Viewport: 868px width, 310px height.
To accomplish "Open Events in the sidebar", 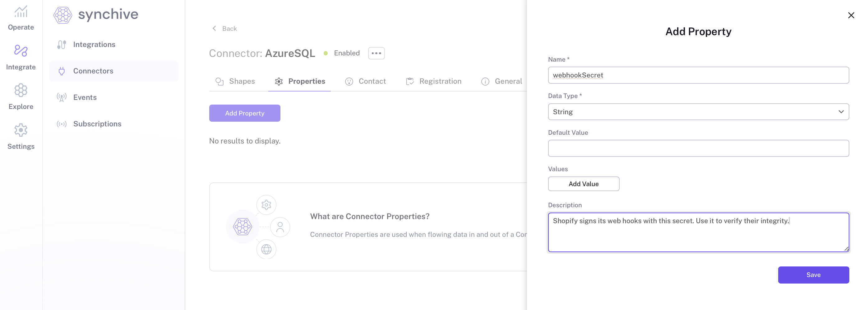I will 85,97.
